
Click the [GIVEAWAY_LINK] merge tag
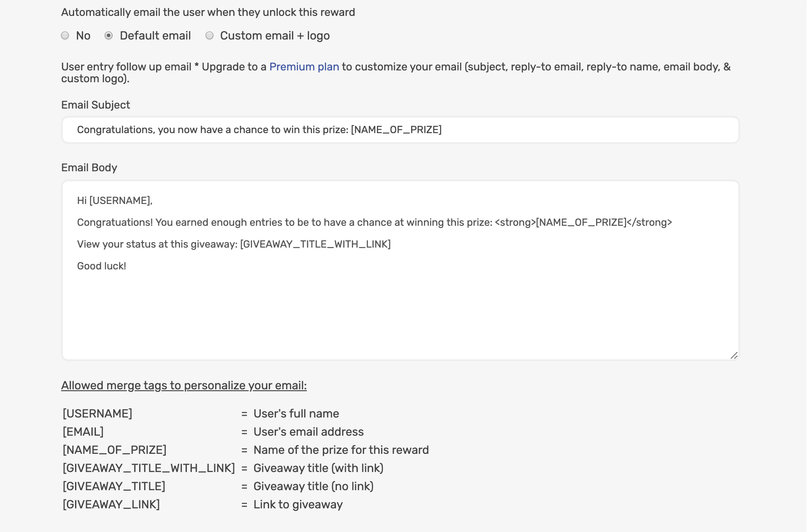[111, 504]
